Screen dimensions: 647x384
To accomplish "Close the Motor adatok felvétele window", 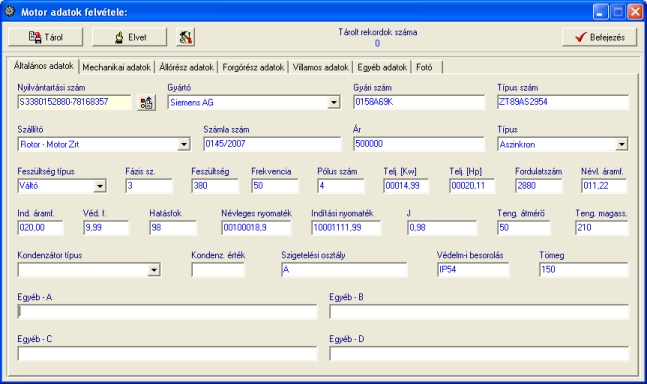I will 635,12.
